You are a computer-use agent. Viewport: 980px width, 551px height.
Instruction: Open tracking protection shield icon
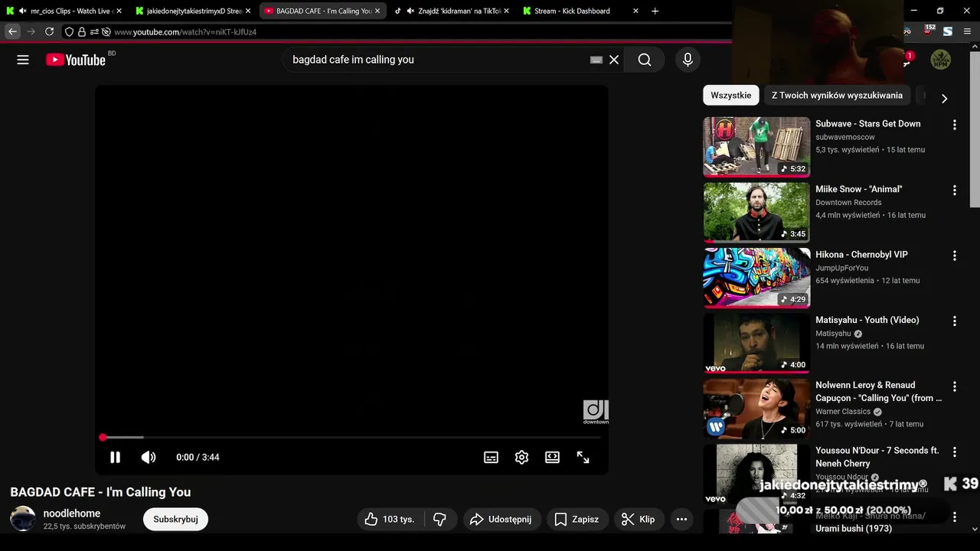69,32
